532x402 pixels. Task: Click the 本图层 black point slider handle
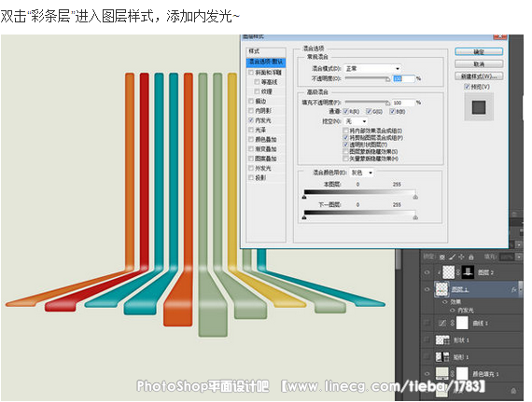tap(304, 197)
